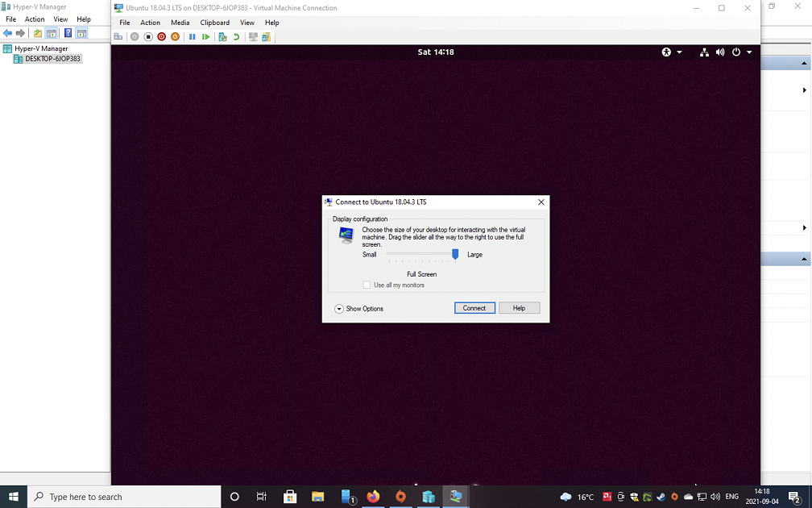The height and width of the screenshot is (508, 812).
Task: Toggle action pane icon in Hyper-V Manager toolbar
Action: coord(81,33)
